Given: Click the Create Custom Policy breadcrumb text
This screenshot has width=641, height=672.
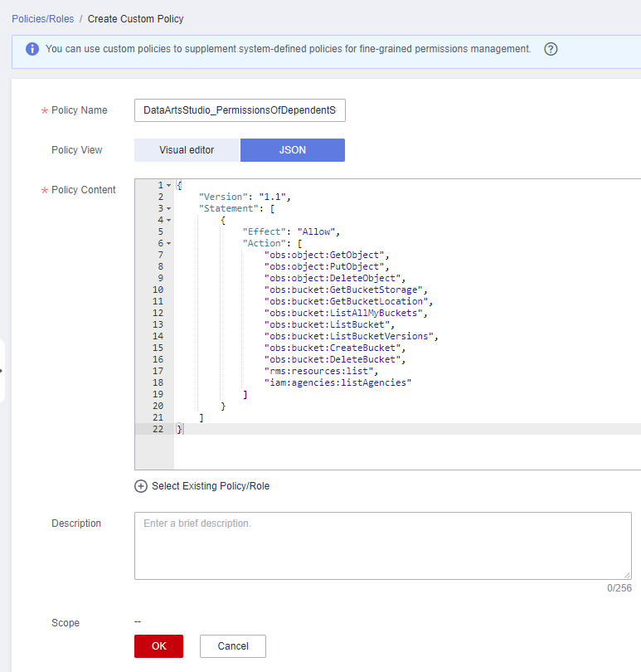Looking at the screenshot, I should 135,19.
